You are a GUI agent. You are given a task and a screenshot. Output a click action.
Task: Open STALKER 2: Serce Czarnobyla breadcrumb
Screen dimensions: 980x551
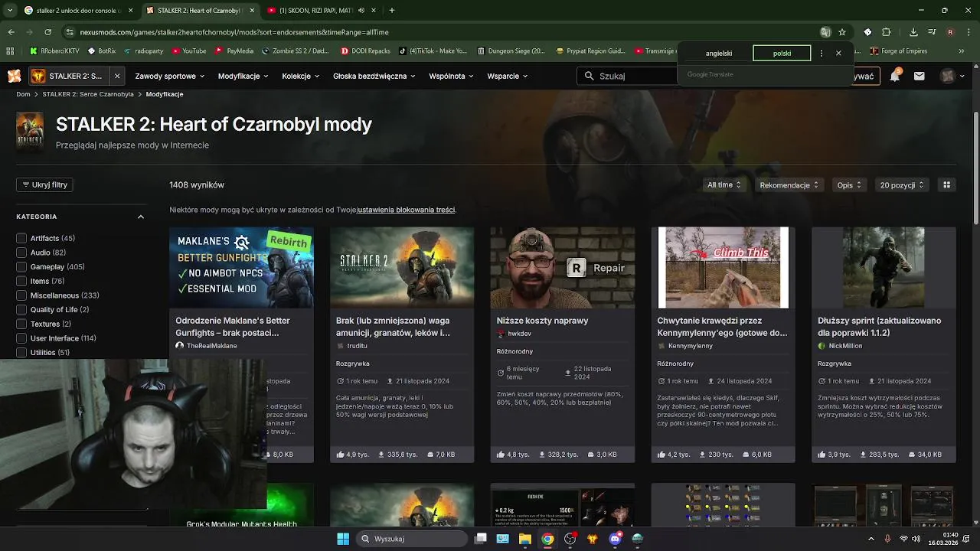coord(88,94)
